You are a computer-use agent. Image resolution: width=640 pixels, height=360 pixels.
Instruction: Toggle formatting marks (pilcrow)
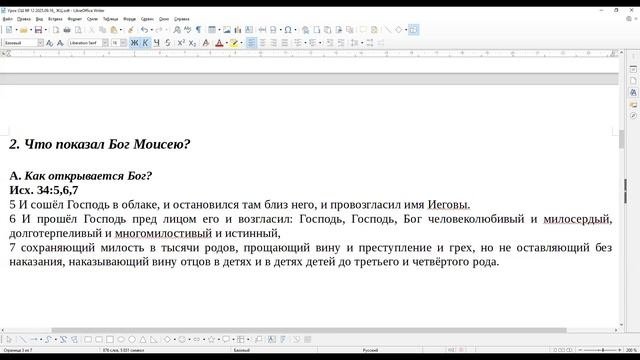tap(199, 30)
